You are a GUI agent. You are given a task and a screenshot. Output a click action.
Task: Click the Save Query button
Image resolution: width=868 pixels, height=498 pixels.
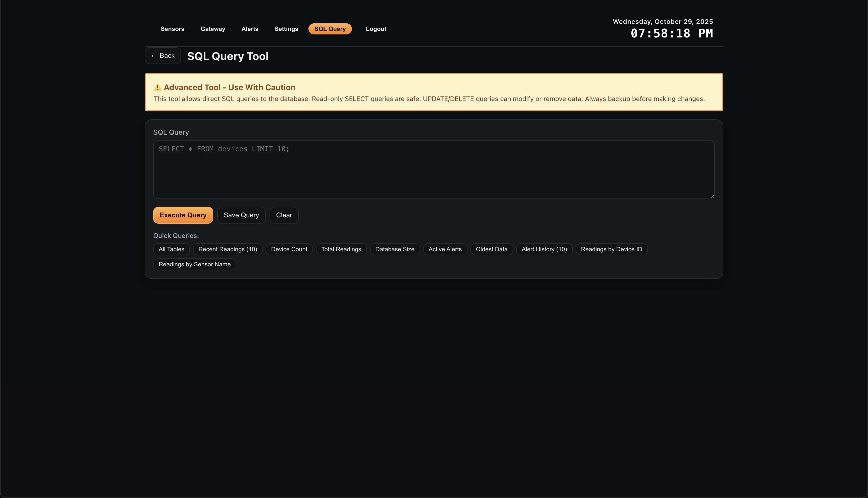pyautogui.click(x=241, y=215)
